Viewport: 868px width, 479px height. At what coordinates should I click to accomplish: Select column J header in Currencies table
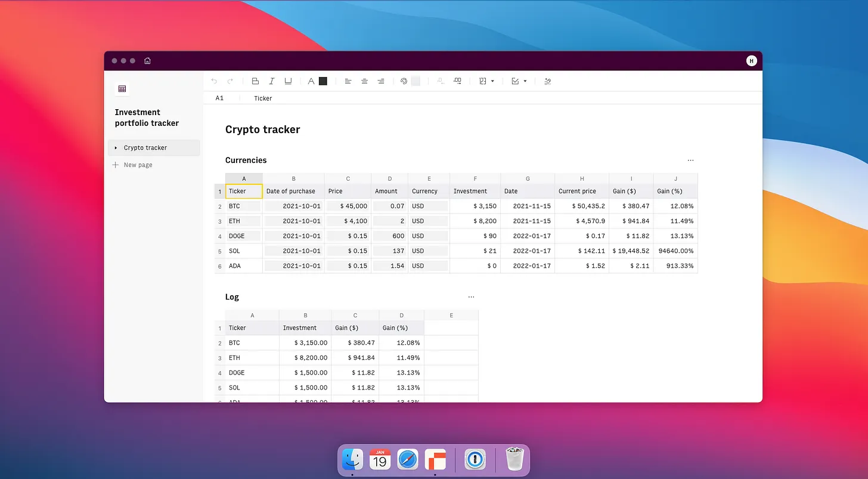(675, 178)
